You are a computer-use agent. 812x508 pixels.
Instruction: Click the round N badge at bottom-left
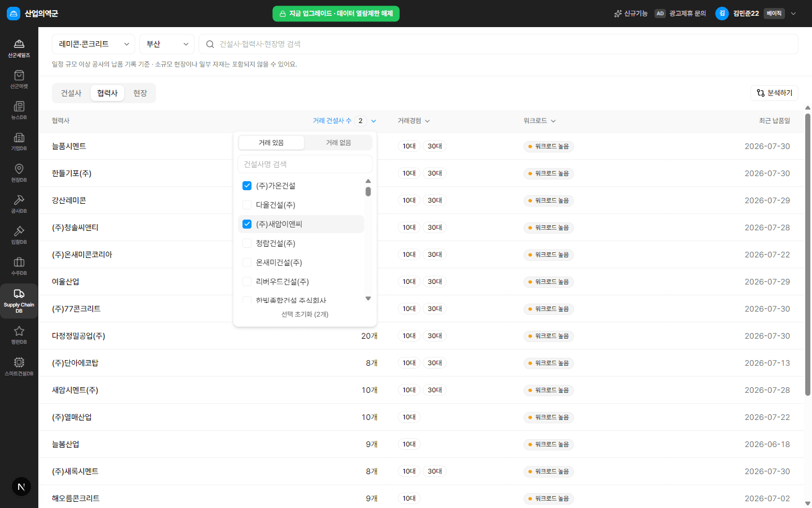(21, 487)
